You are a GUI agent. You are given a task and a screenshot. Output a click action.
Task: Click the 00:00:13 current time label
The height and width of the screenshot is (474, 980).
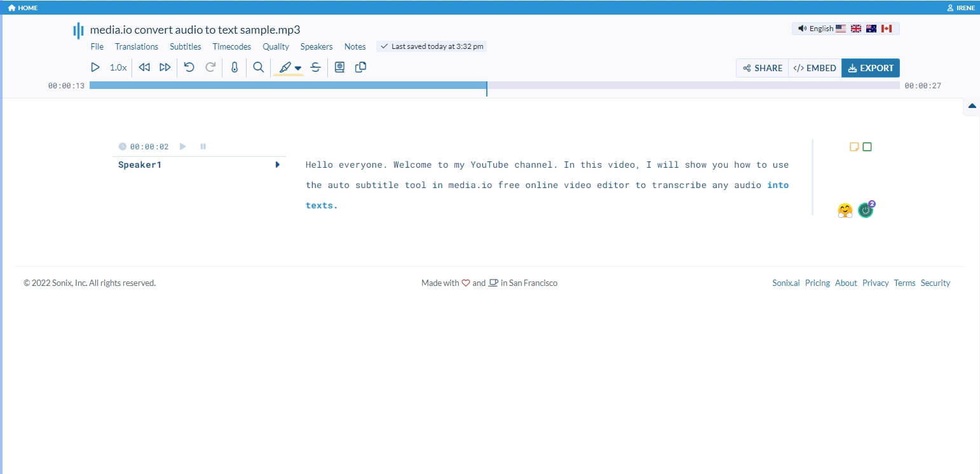coord(66,85)
